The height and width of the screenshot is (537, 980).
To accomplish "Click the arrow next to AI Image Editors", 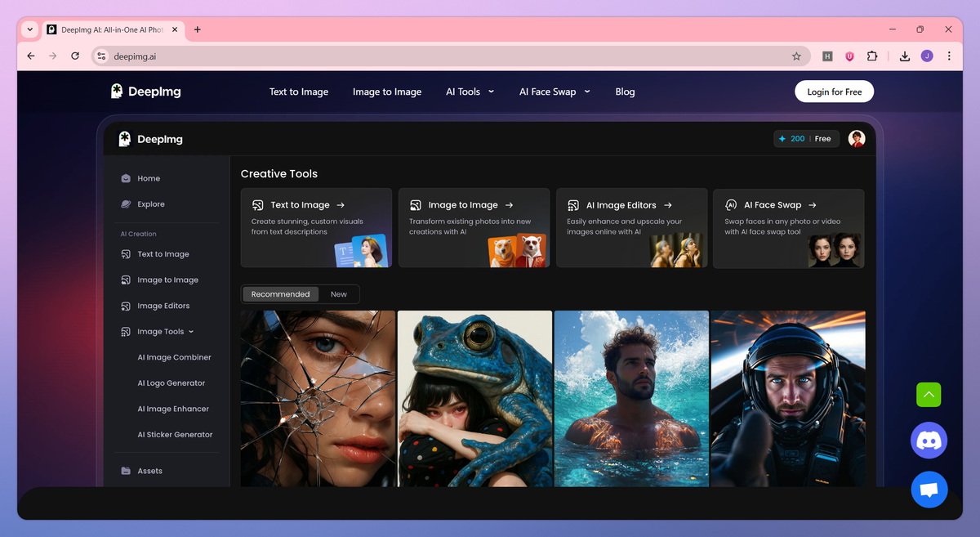I will coord(668,205).
